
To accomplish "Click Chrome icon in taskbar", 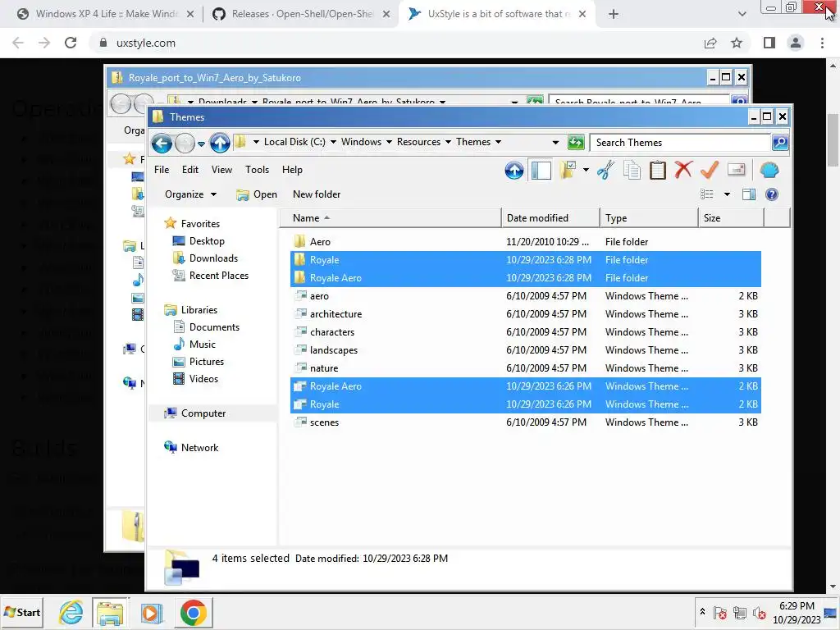I will tap(194, 612).
